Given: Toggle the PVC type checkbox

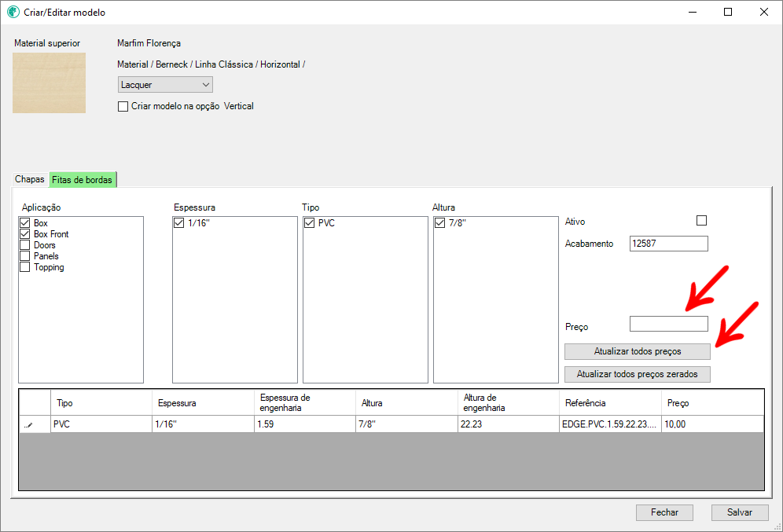Looking at the screenshot, I should [310, 224].
